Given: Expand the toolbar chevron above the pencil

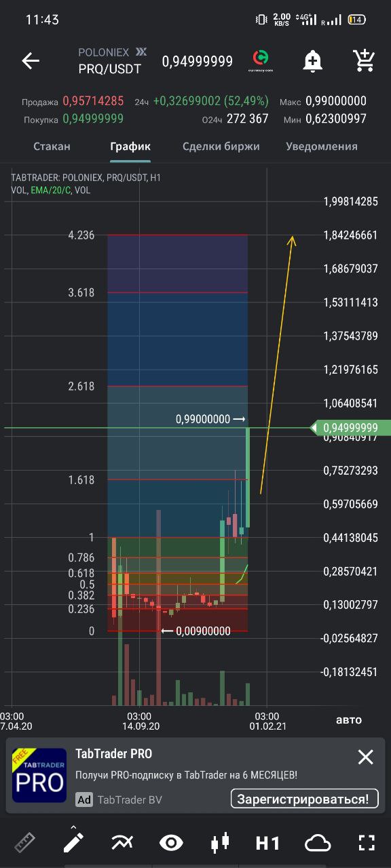Looking at the screenshot, I should 73,827.
